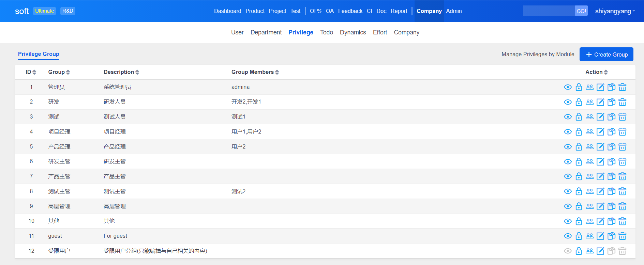Click the lock icon for the 管理员 group
The image size is (644, 265).
(x=579, y=87)
